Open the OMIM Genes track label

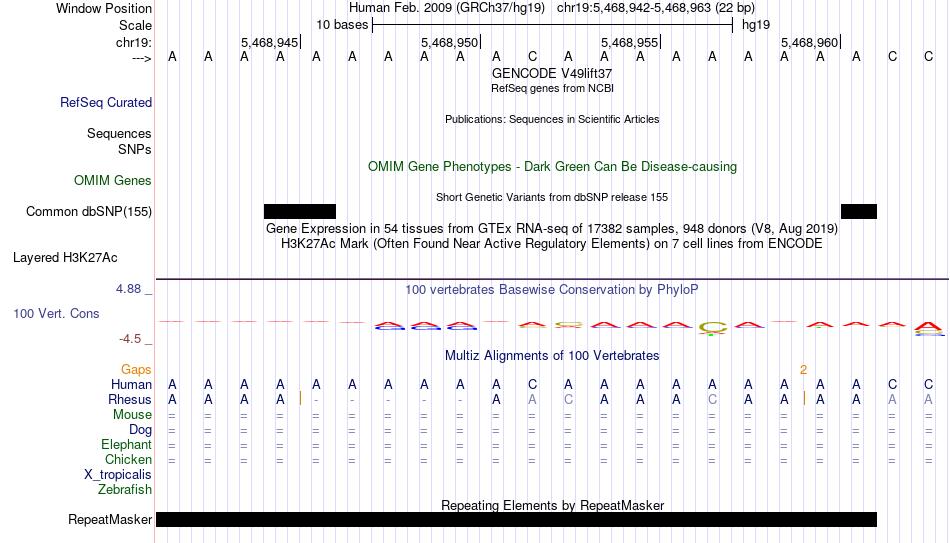click(x=113, y=181)
